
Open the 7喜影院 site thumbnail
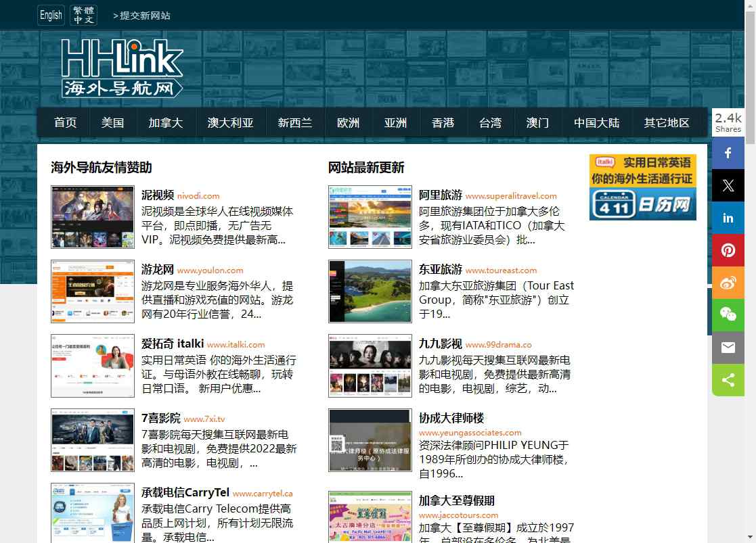[93, 440]
